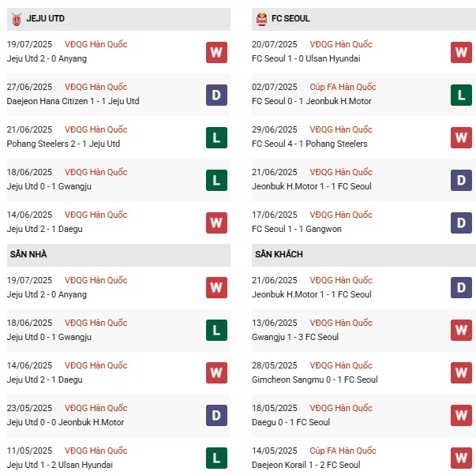Click W badge for Gwangju 1-3 FC Seoul
The height and width of the screenshot is (475, 476).
[x=462, y=331]
